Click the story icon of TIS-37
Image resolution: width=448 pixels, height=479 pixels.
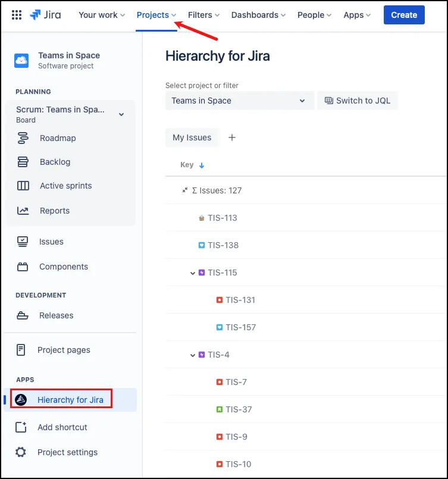click(x=220, y=409)
